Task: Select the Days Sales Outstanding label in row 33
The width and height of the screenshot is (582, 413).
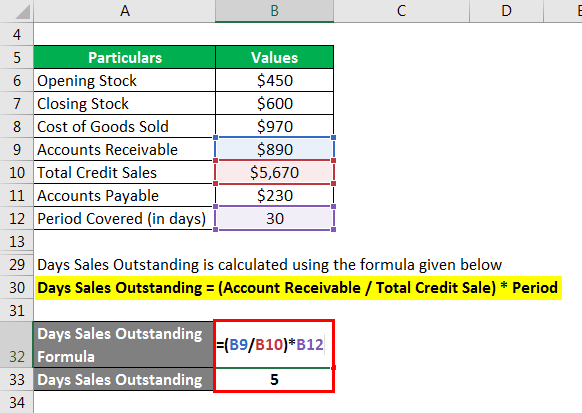Action: pos(124,380)
